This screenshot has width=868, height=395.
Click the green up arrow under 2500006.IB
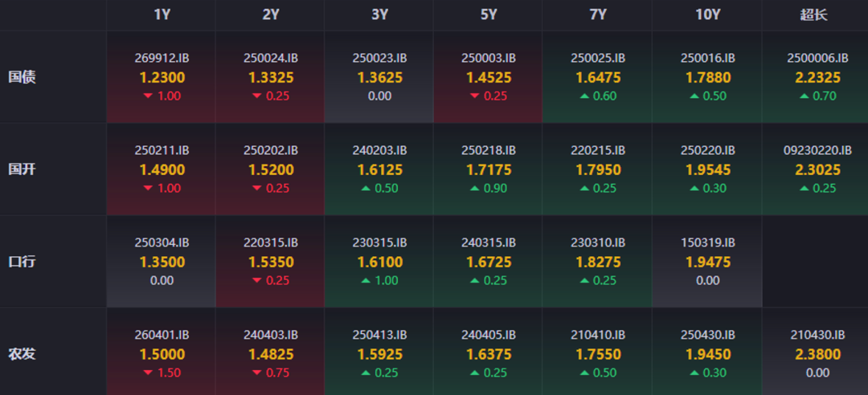(x=803, y=96)
